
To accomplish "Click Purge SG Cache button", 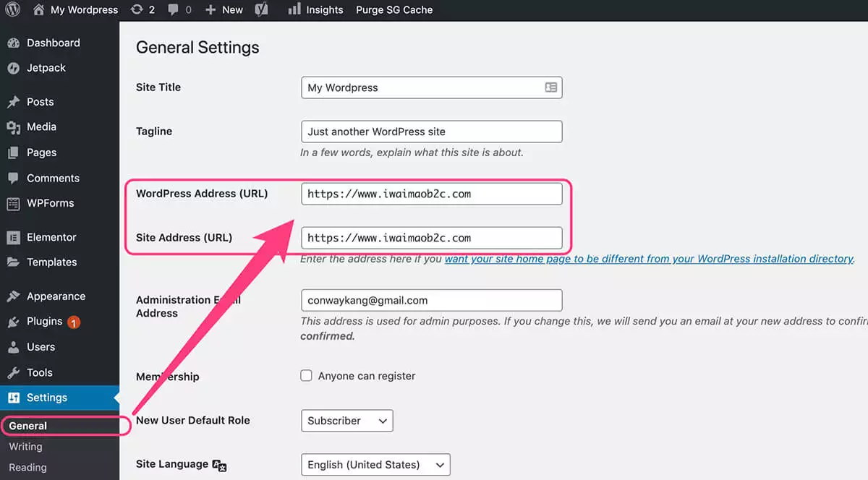I will click(394, 10).
